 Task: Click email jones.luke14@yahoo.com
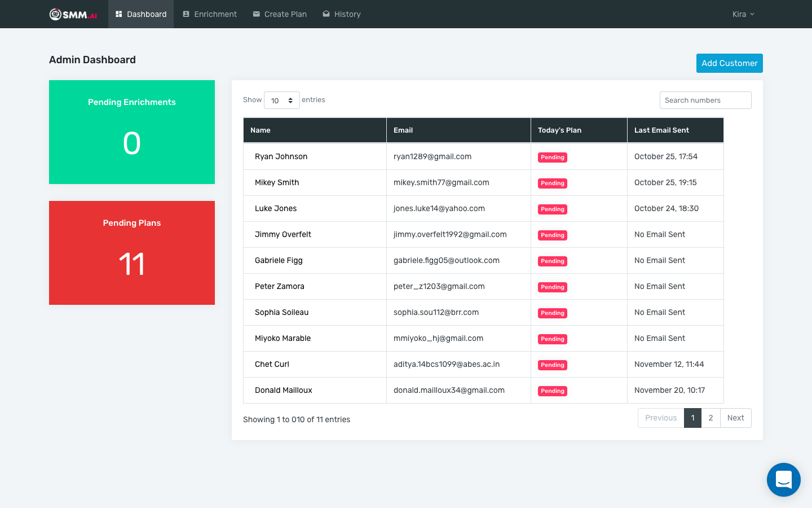[x=439, y=208]
